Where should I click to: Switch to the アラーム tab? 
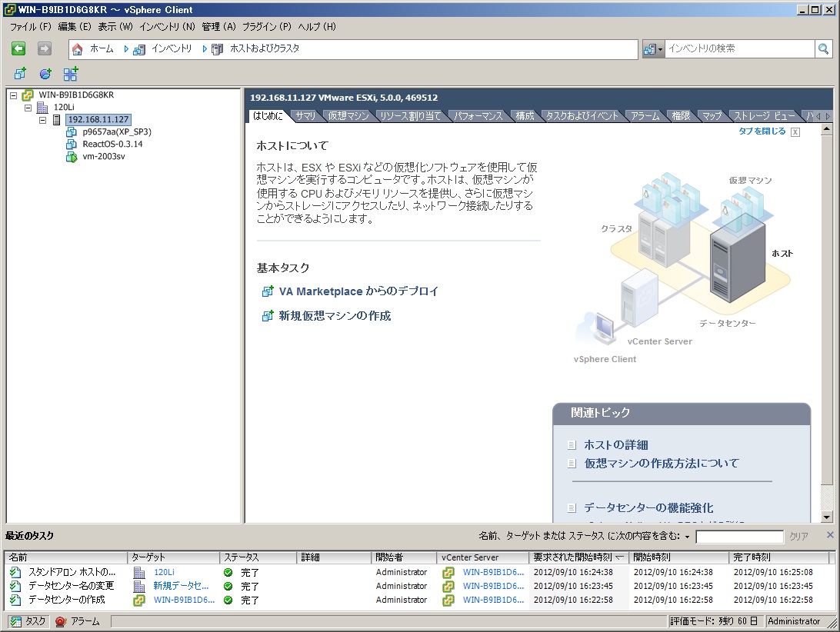tap(645, 115)
